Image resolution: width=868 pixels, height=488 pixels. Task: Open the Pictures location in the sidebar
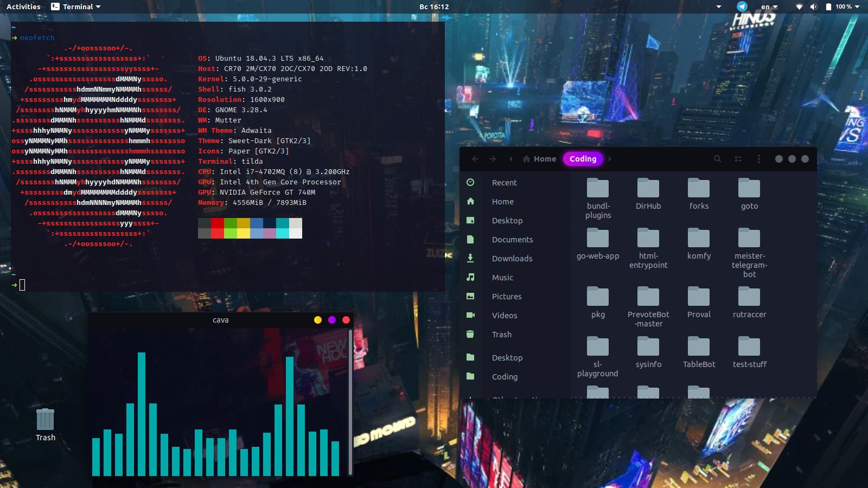click(x=507, y=297)
